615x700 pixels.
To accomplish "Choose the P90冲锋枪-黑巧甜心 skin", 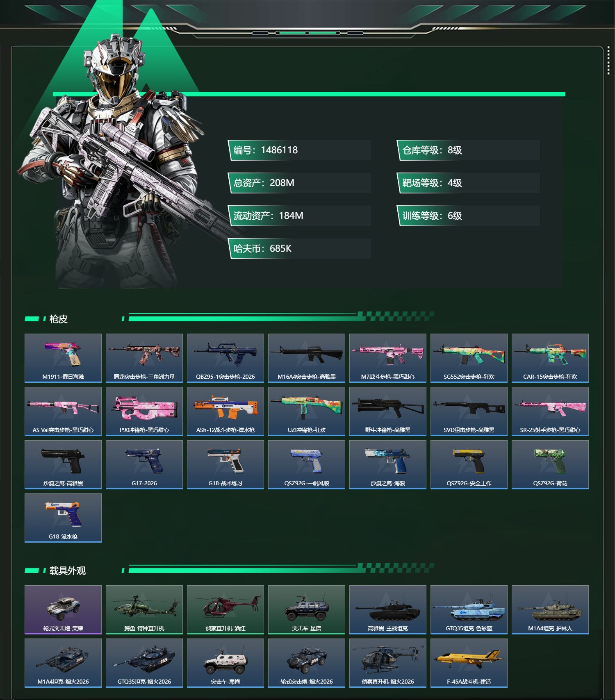I will pyautogui.click(x=144, y=411).
